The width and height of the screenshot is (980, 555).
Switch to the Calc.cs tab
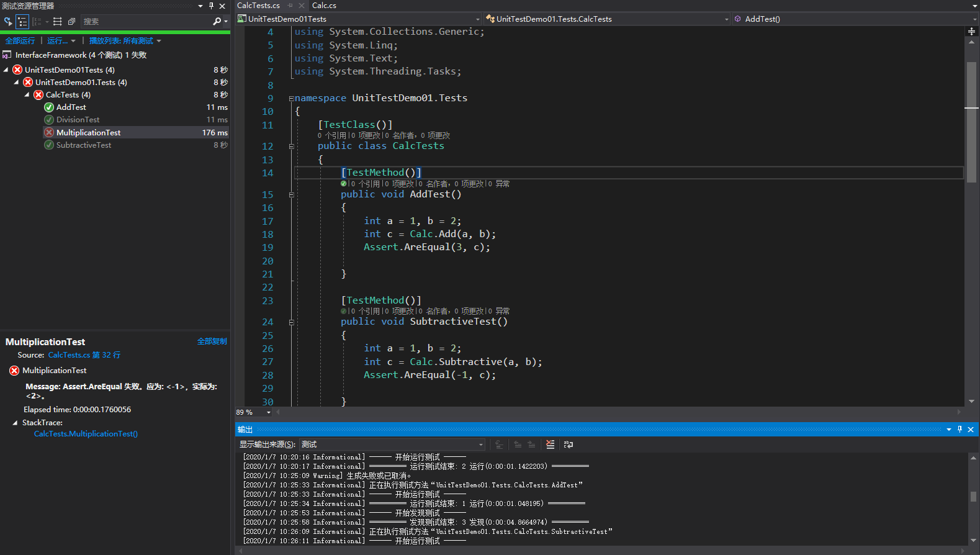(x=324, y=6)
